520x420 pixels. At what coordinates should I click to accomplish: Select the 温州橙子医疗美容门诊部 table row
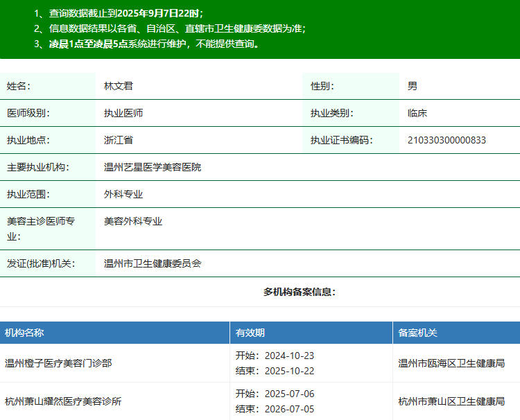click(58, 362)
